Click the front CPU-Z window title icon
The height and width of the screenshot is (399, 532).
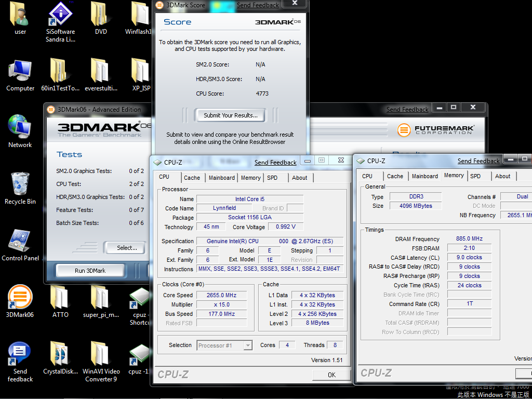[157, 162]
